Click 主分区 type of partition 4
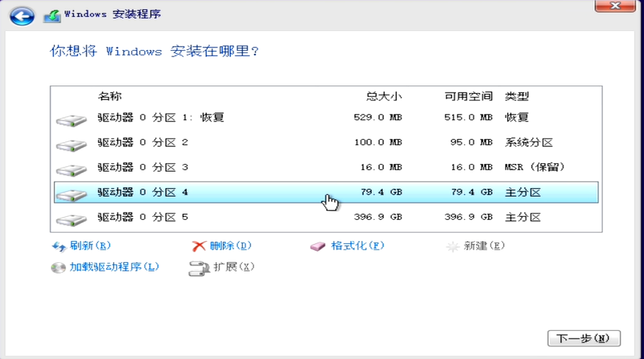 (523, 192)
